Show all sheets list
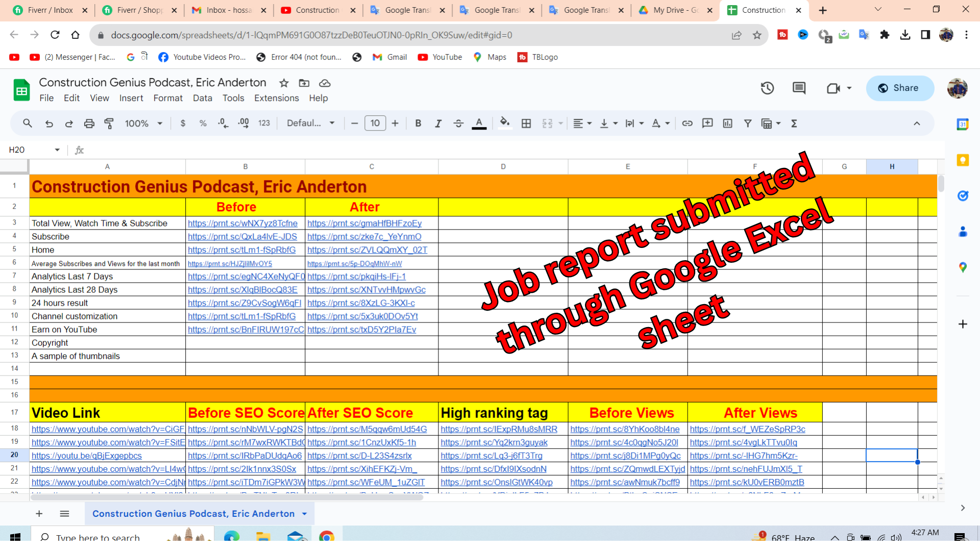Screen dimensions: 980x551 pos(64,514)
